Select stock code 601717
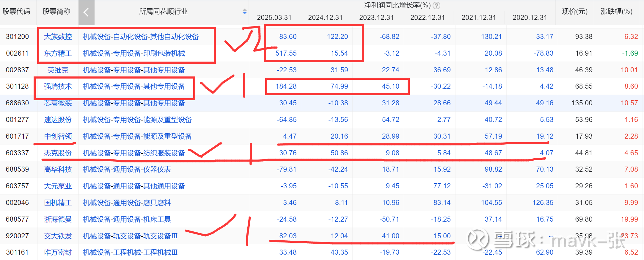This screenshot has height=260, width=644. (18, 136)
